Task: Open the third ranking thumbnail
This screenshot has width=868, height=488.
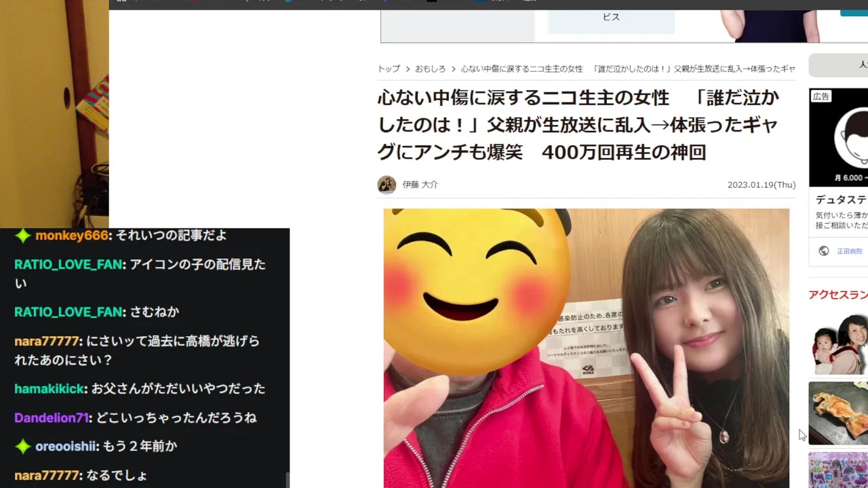Action: pyautogui.click(x=838, y=470)
